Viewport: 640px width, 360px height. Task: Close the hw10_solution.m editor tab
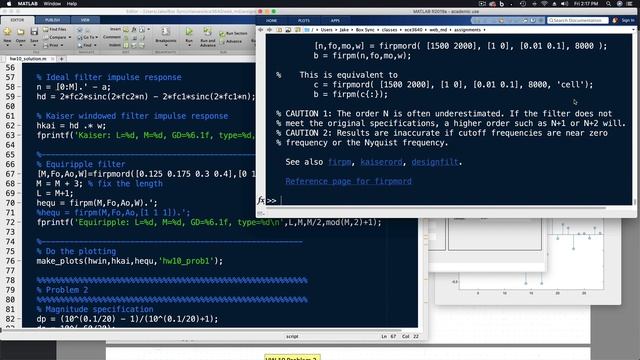(x=53, y=59)
